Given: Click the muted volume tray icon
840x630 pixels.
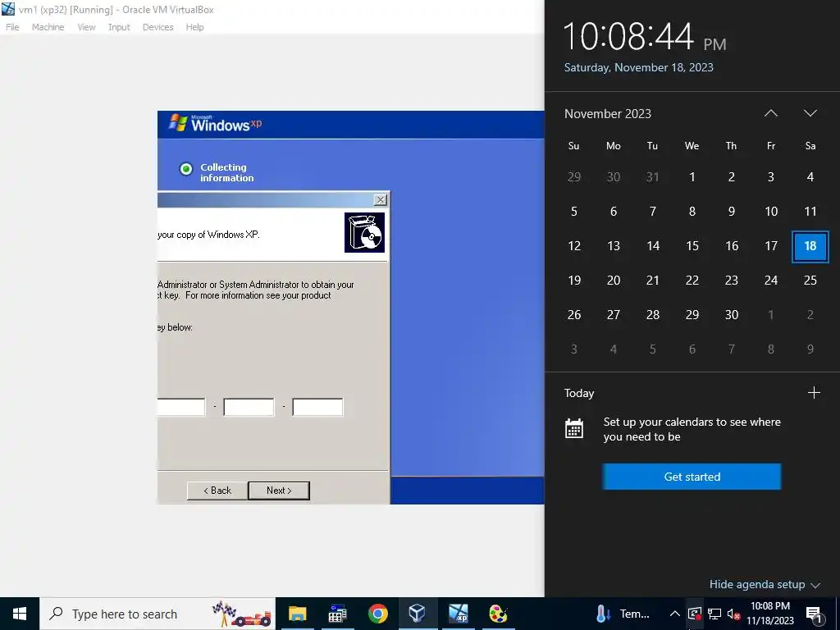Looking at the screenshot, I should (733, 614).
